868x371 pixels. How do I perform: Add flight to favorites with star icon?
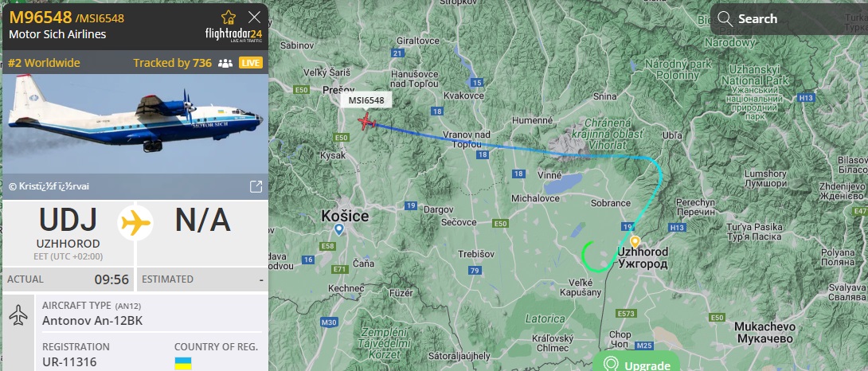[x=228, y=18]
